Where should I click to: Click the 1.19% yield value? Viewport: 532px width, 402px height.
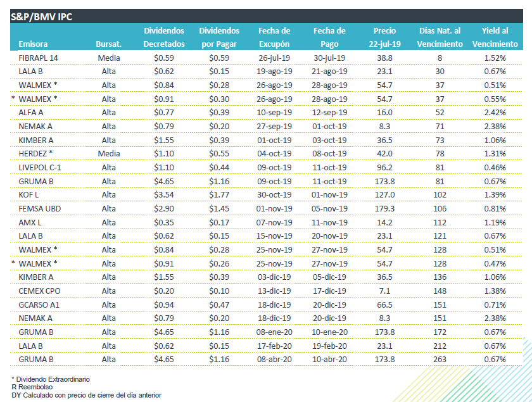[495, 223]
